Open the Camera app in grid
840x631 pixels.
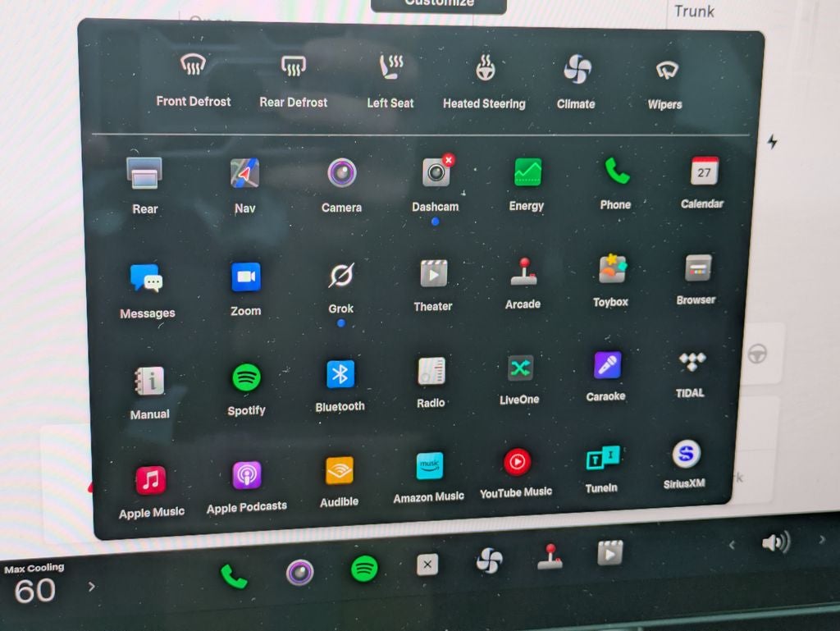(x=342, y=185)
